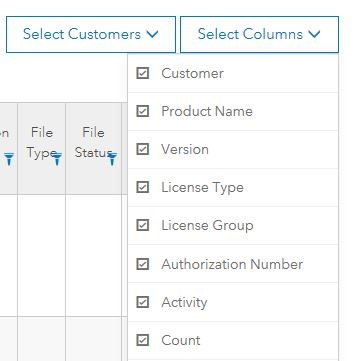
Task: Toggle the Activity column checkbox
Action: (x=143, y=302)
